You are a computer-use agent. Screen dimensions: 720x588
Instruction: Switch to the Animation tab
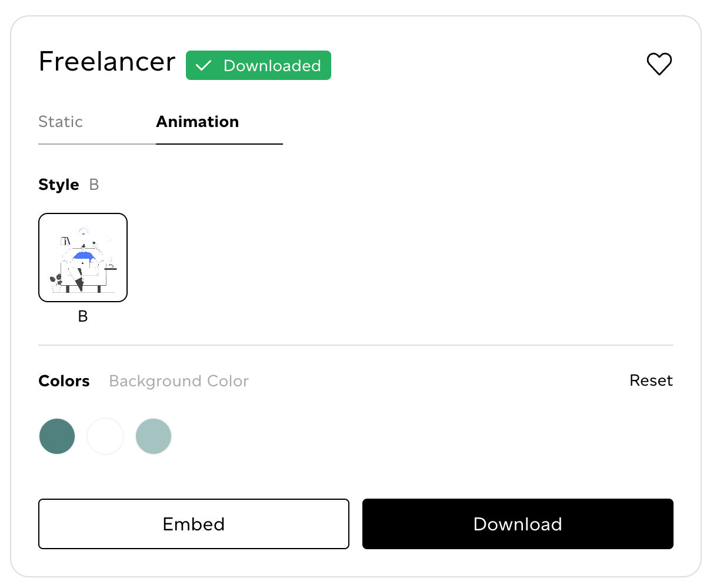point(197,122)
